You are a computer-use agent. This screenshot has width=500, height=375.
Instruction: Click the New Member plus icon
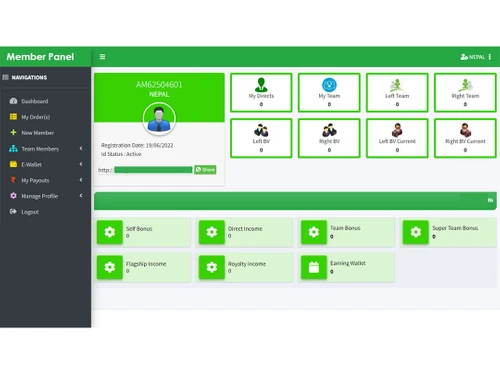coord(13,132)
